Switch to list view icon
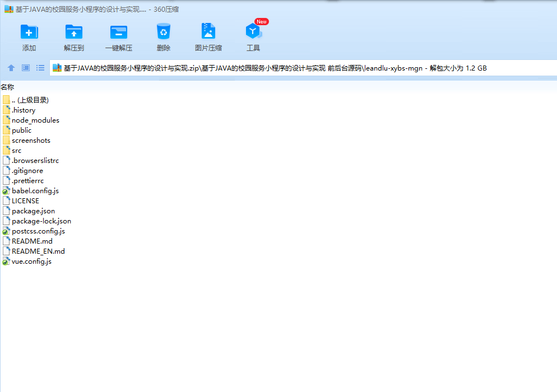The width and height of the screenshot is (557, 392). click(40, 68)
